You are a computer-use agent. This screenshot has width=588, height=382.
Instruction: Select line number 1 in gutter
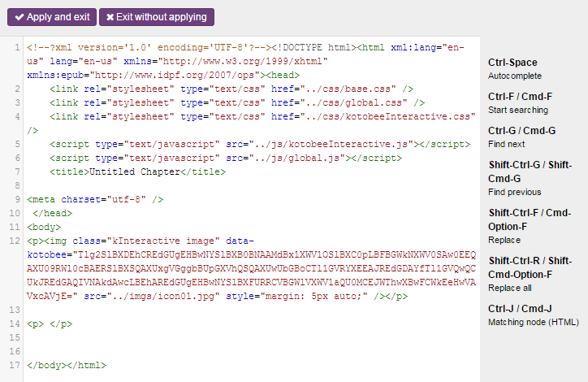pyautogui.click(x=17, y=48)
